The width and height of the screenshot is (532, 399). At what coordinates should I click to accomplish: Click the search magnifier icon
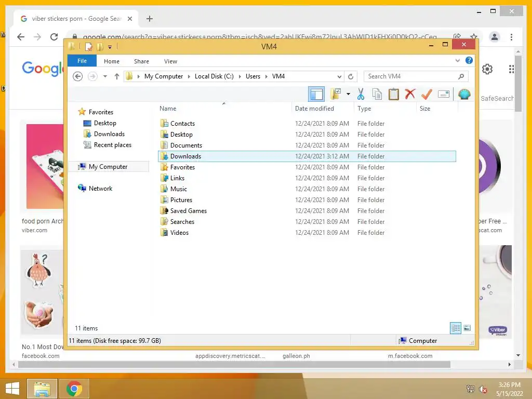coord(461,76)
